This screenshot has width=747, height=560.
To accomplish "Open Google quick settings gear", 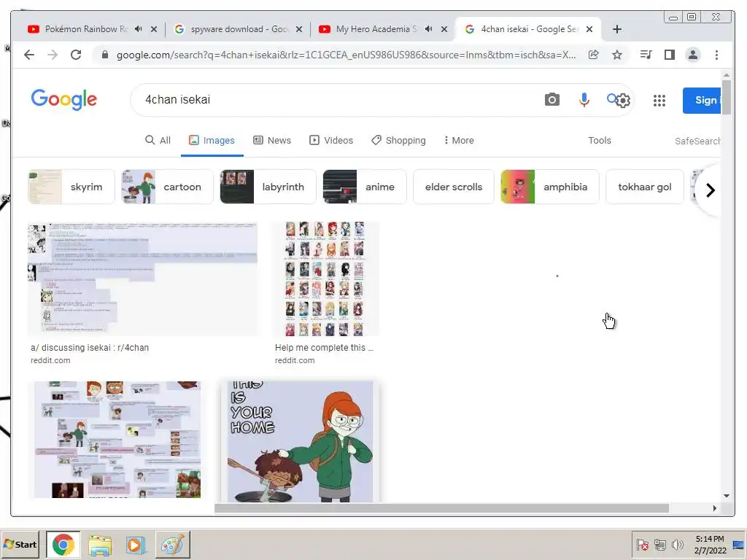I will pyautogui.click(x=623, y=101).
